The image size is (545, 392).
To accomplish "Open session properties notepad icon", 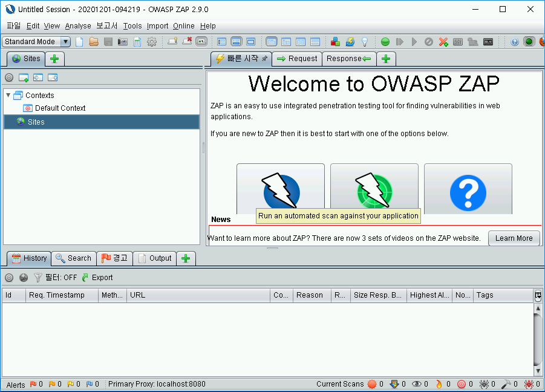I will (x=137, y=42).
